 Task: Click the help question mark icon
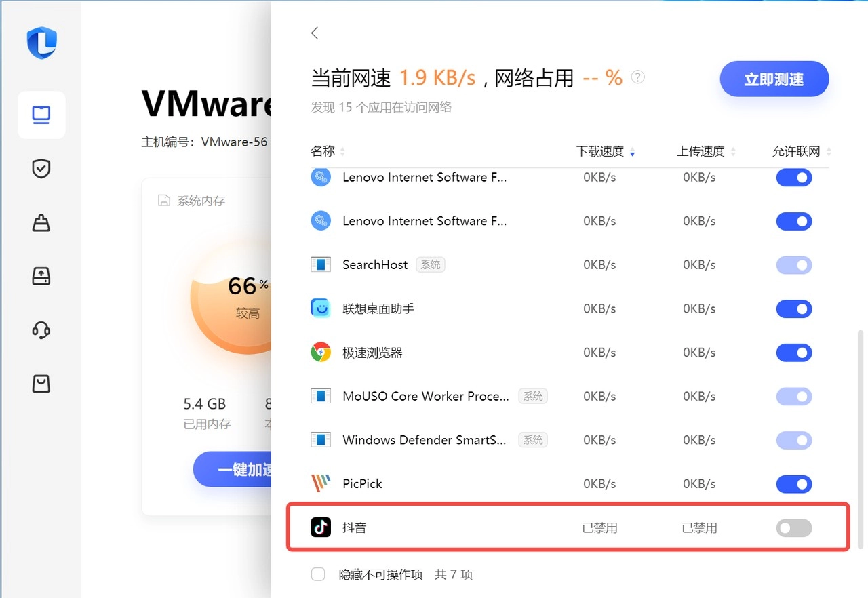click(637, 77)
